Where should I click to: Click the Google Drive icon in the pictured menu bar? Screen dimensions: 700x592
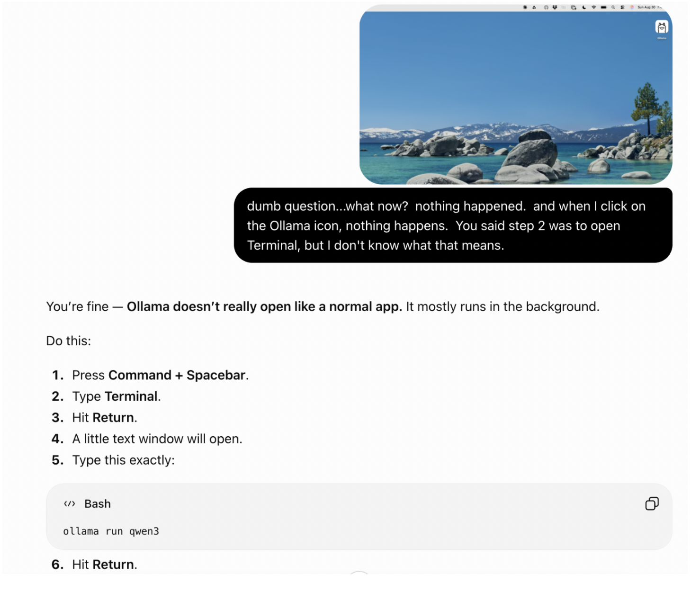(534, 7)
